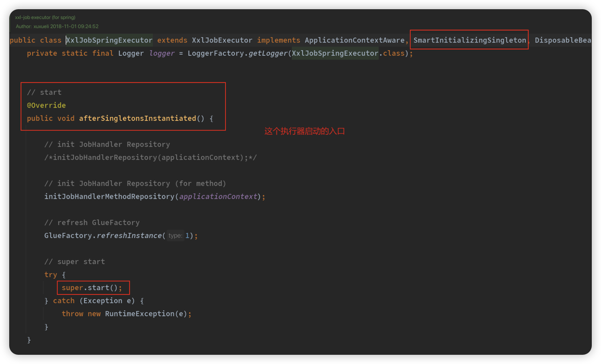
Task: Click the '// super start' comment
Action: click(x=74, y=262)
